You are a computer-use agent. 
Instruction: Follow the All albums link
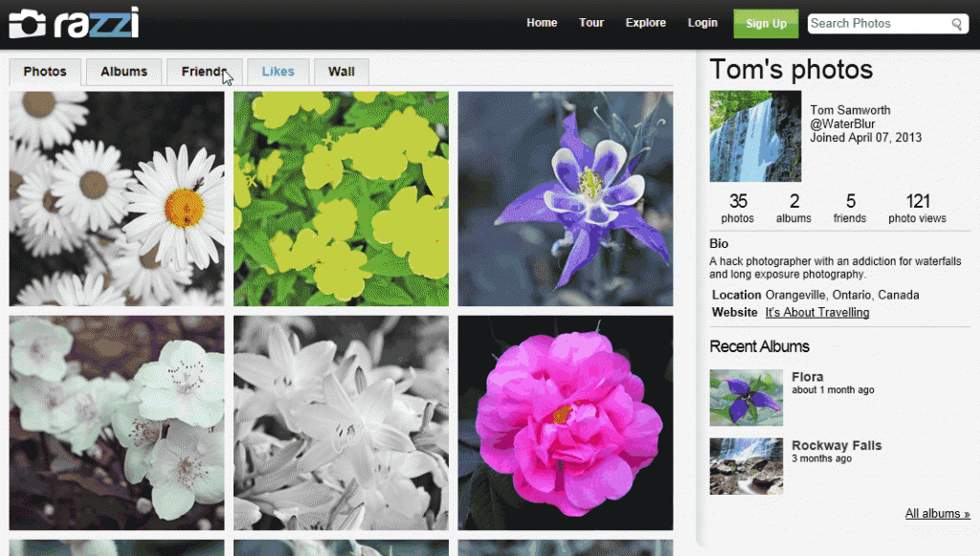pyautogui.click(x=937, y=514)
